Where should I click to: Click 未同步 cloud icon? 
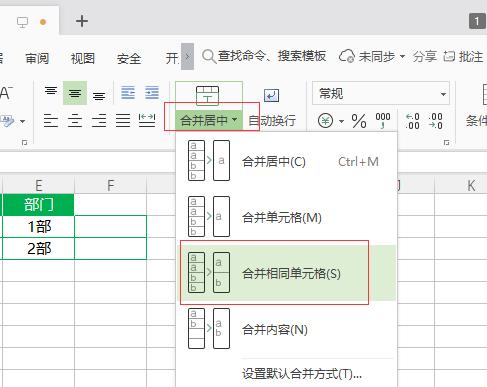pyautogui.click(x=346, y=56)
